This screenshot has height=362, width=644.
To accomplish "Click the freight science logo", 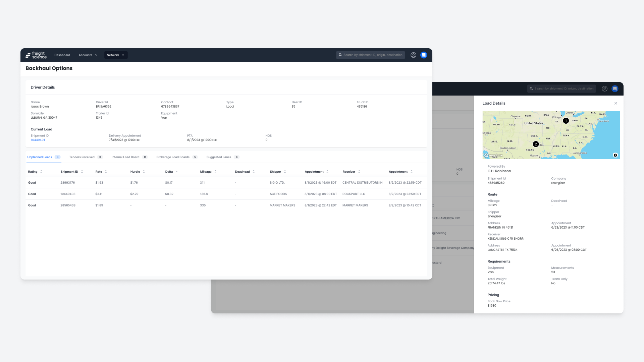I will (36, 55).
